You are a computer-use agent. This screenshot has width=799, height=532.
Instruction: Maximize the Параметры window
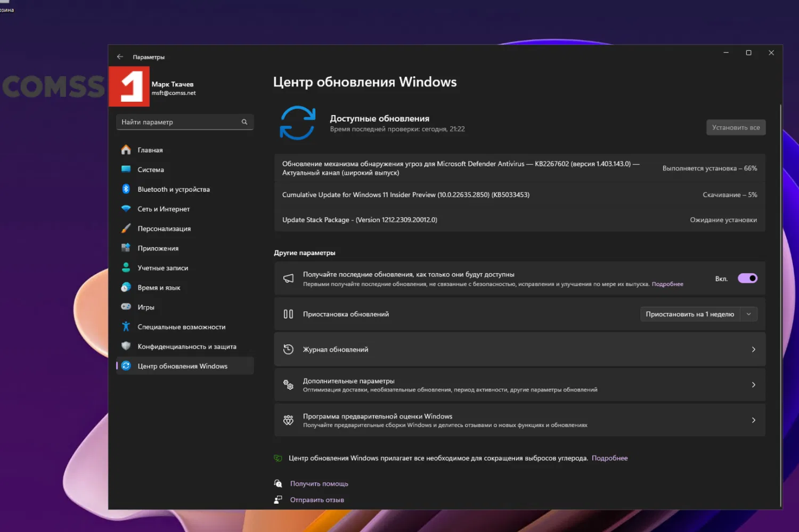coord(748,53)
